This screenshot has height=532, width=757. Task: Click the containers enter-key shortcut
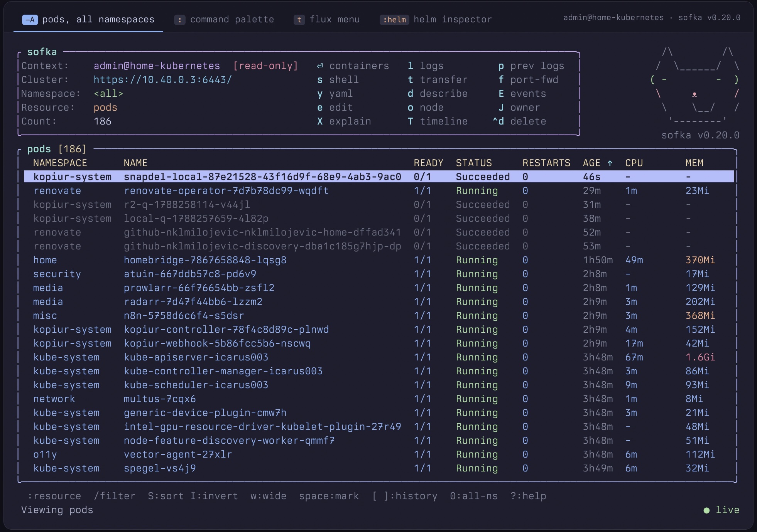(353, 66)
